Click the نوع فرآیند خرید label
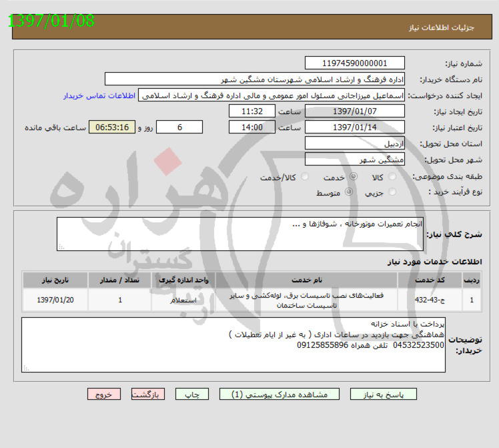This screenshot has width=499, height=448. [x=455, y=192]
